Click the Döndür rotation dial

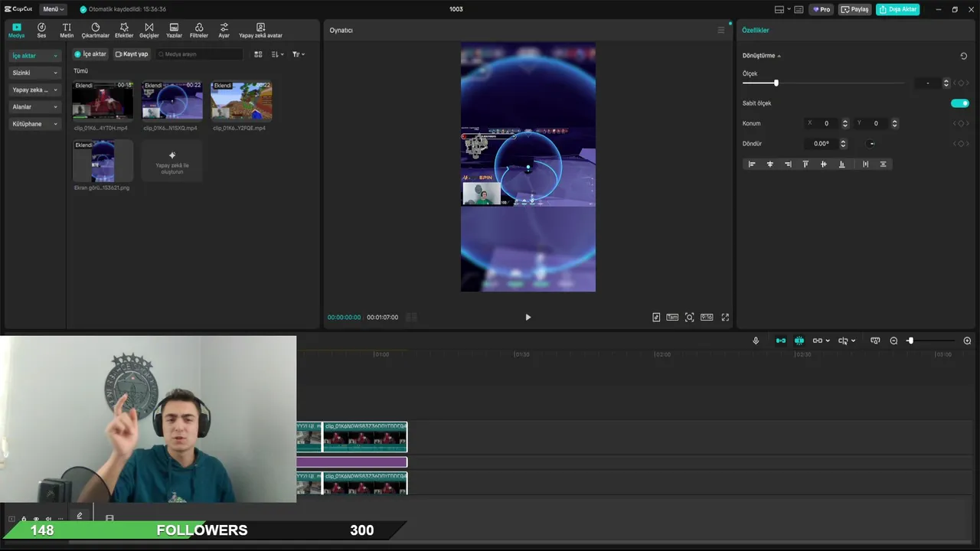[871, 143]
